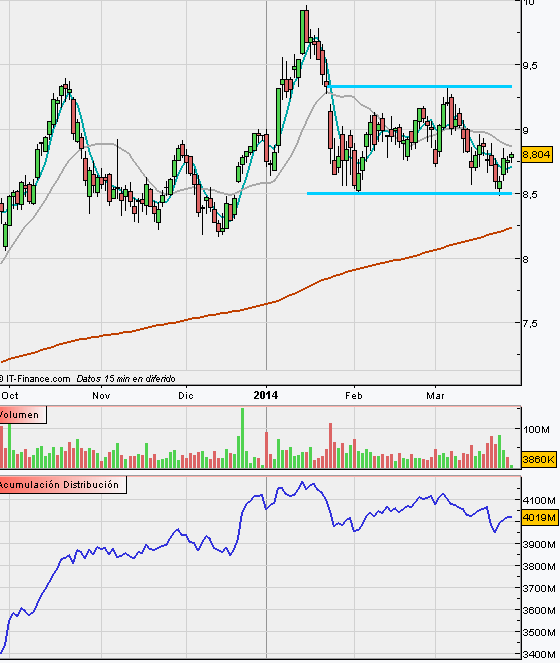This screenshot has width=560, height=663.
Task: Click the current price tag 8,804
Action: pyautogui.click(x=536, y=154)
